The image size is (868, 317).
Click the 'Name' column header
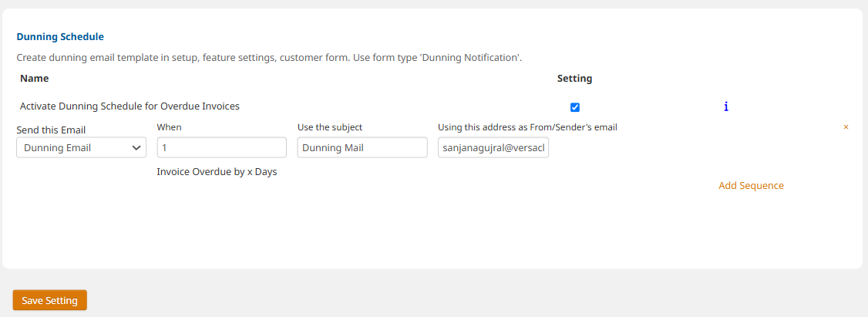coord(35,79)
